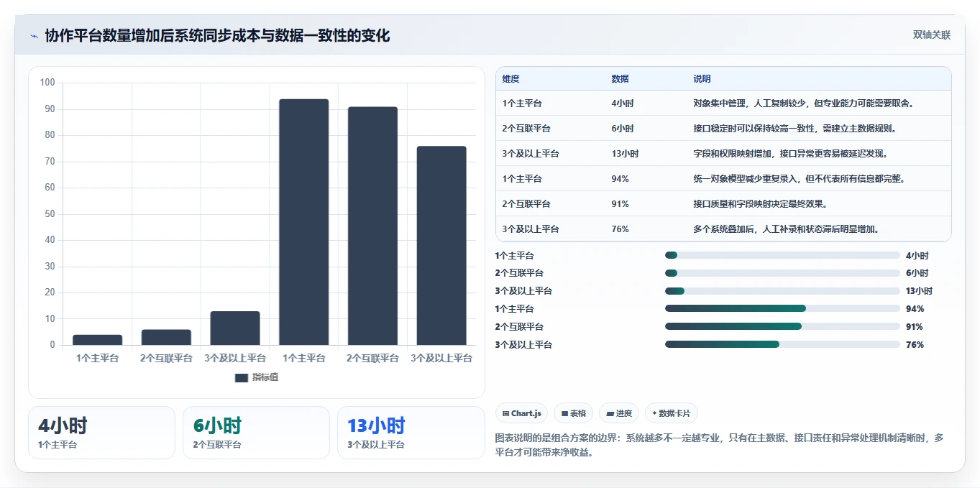
Task: Click description starting 字段和权限映射增加
Action: 790,154
